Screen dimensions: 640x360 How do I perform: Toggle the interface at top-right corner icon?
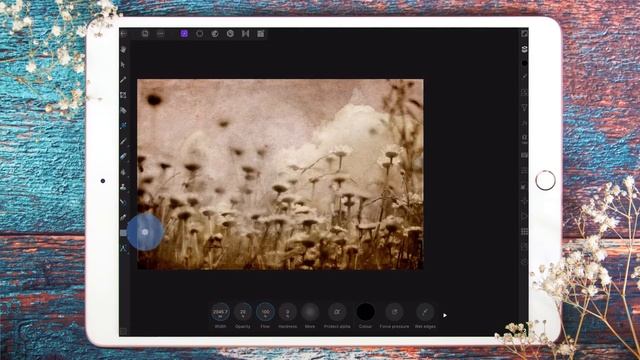click(524, 34)
